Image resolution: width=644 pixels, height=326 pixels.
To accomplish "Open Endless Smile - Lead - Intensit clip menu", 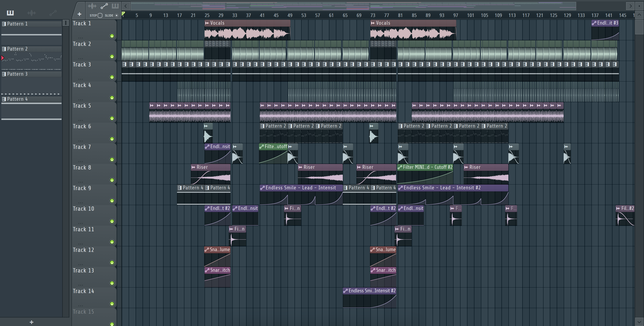I will tap(262, 188).
